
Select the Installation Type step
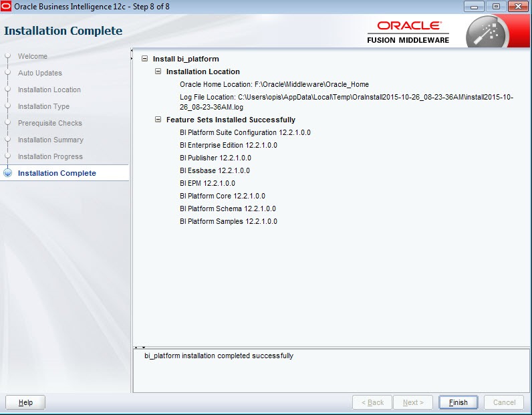[43, 106]
